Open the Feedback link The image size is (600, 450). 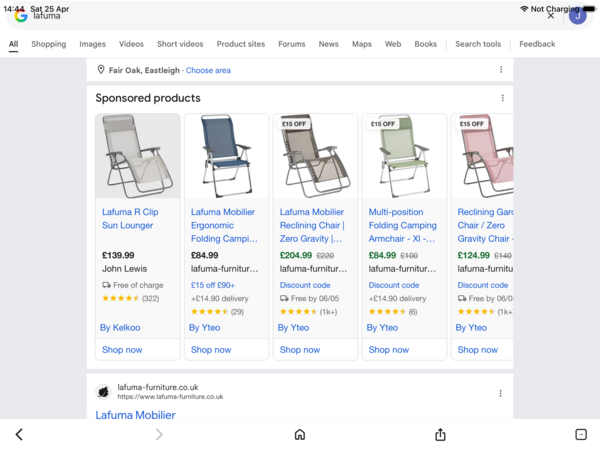(537, 44)
